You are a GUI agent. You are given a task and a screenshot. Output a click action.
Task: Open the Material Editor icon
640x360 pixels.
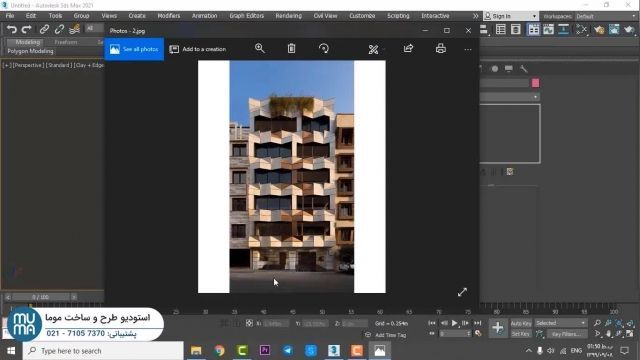[x=582, y=29]
